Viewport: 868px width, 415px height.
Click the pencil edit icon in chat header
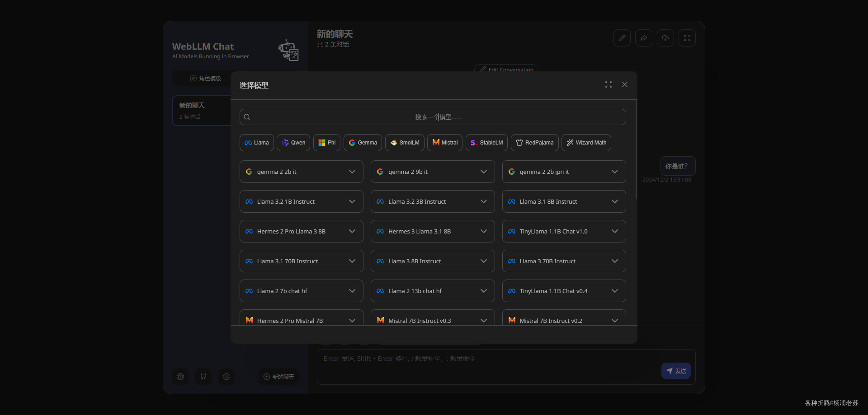tap(622, 38)
